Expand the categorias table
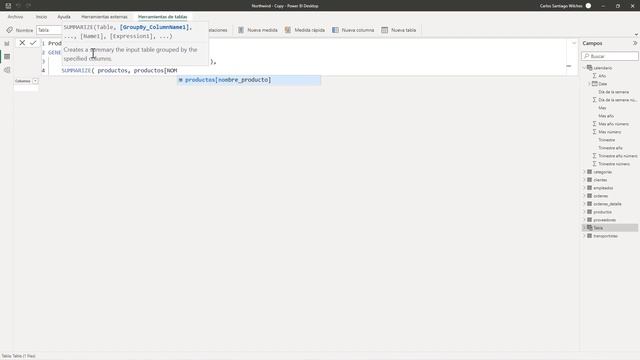Screen dimensions: 640x360 tap(584, 172)
